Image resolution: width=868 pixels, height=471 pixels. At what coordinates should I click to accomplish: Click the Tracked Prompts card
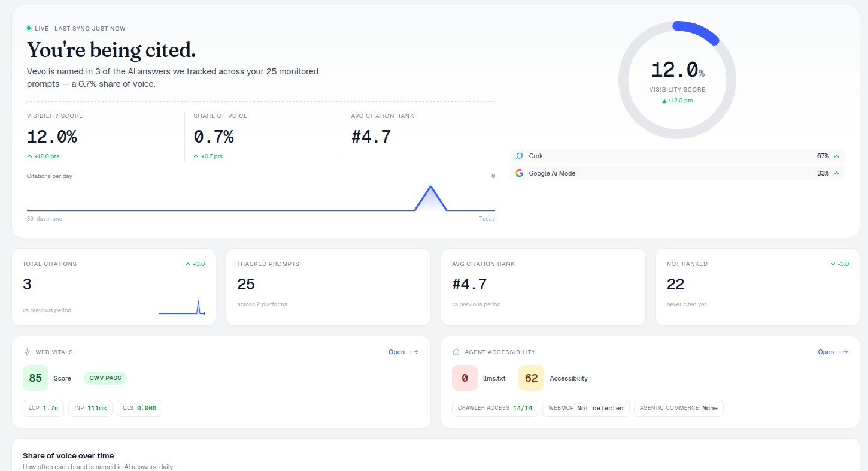tap(328, 287)
